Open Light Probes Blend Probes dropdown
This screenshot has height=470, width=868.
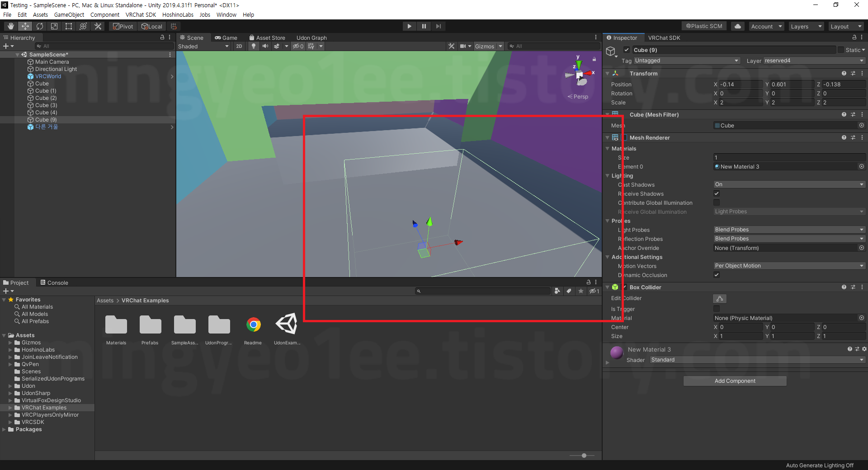click(x=789, y=230)
